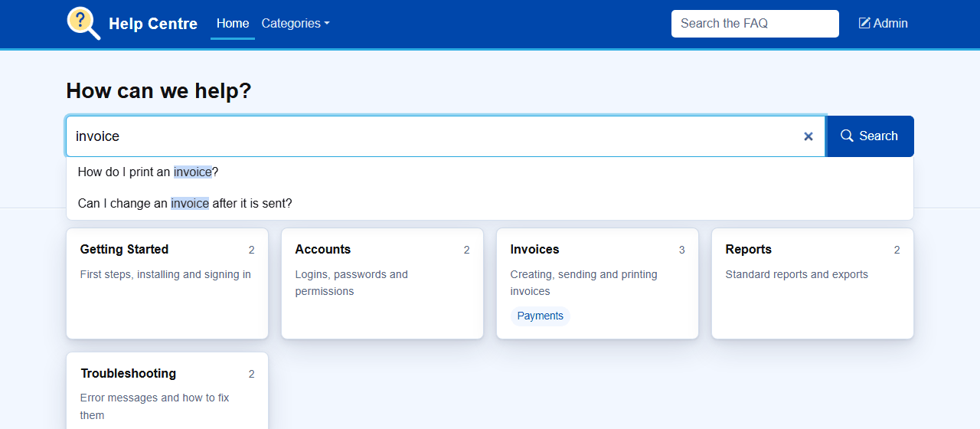
Task: Open the Invoices category card
Action: coord(597,283)
